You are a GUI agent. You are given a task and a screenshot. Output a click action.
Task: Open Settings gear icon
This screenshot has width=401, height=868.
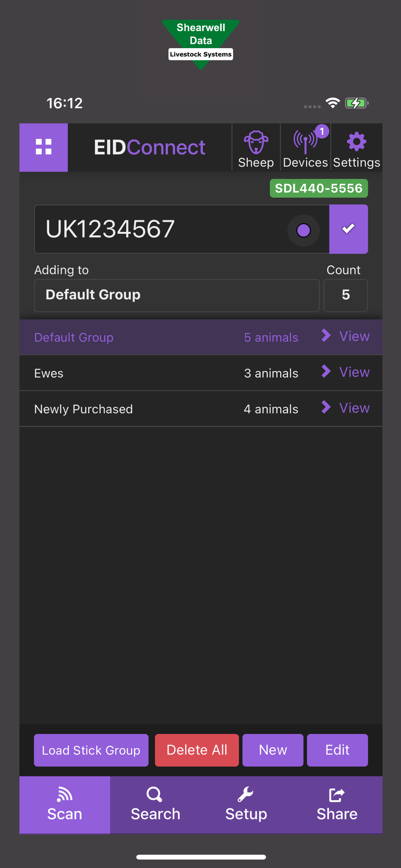coord(356,142)
